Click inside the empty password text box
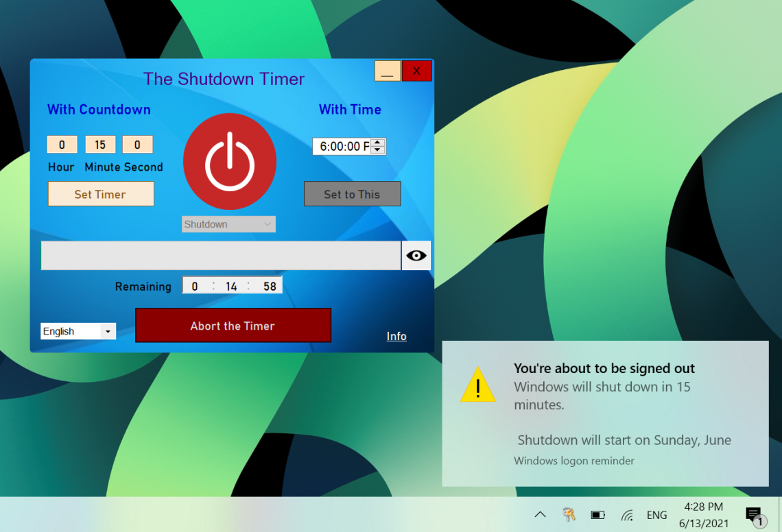Image resolution: width=782 pixels, height=532 pixels. pos(220,255)
